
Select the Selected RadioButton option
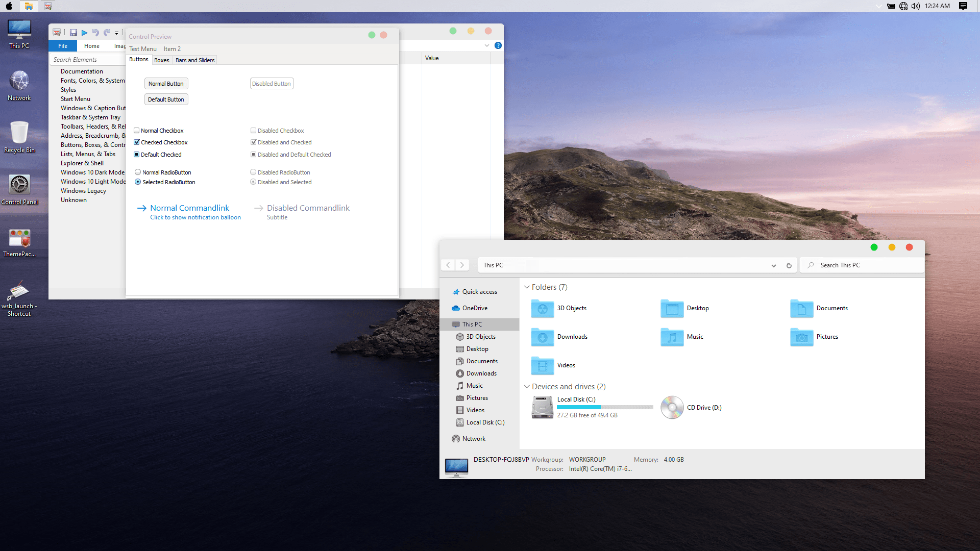[x=138, y=182]
